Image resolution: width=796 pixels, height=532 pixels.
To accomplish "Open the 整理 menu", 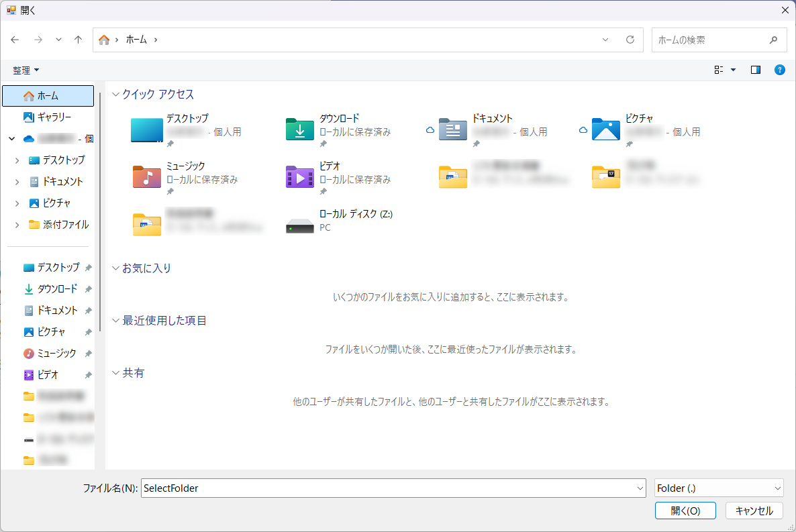I will [x=25, y=70].
